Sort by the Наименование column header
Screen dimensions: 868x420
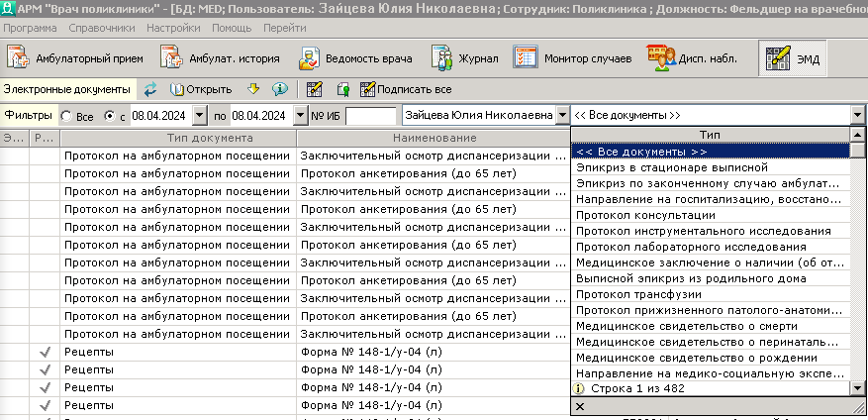coord(434,138)
